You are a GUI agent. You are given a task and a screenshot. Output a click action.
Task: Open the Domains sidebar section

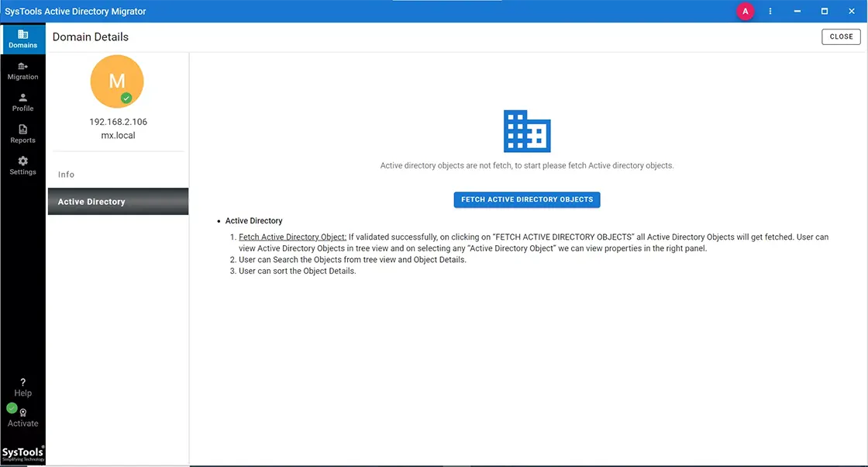[22, 39]
